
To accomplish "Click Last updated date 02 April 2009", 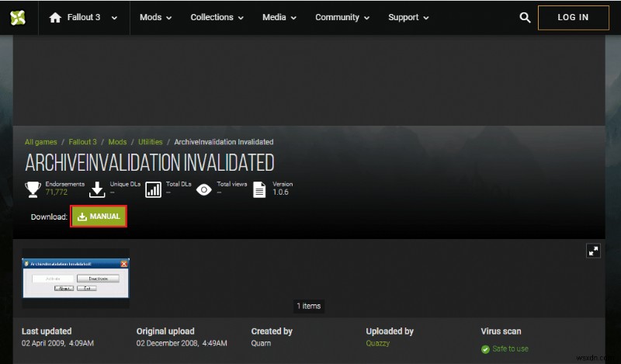I will (57, 343).
